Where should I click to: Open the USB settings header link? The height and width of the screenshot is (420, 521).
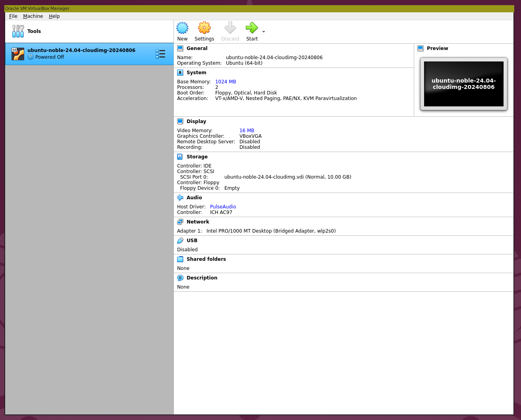tap(192, 241)
